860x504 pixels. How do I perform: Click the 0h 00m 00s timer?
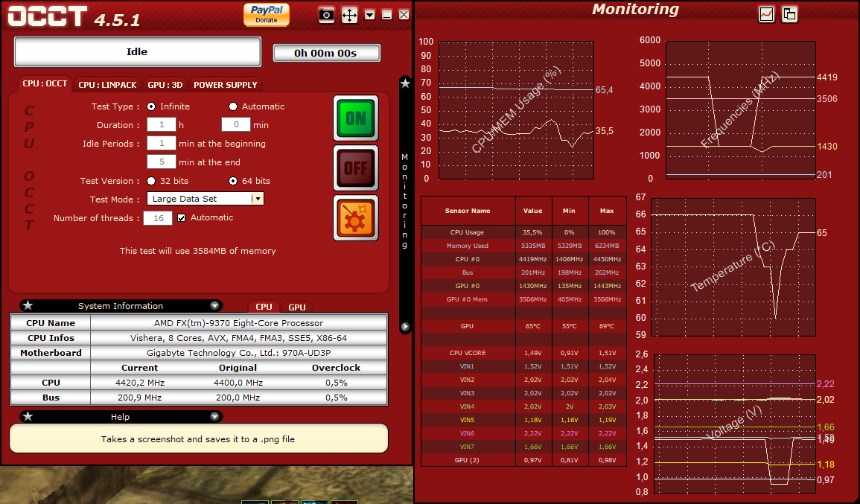(x=326, y=53)
